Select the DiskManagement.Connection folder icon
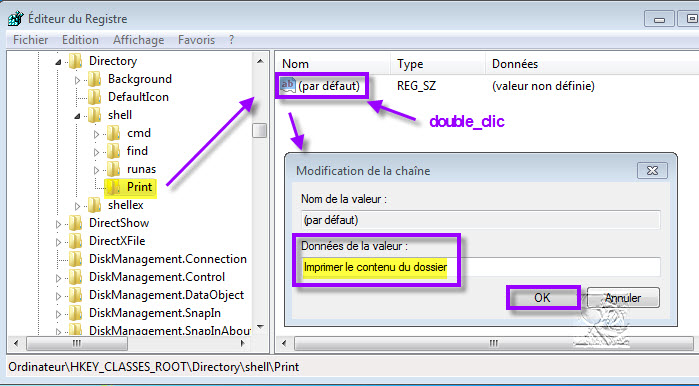This screenshot has height=386, width=699. point(75,259)
